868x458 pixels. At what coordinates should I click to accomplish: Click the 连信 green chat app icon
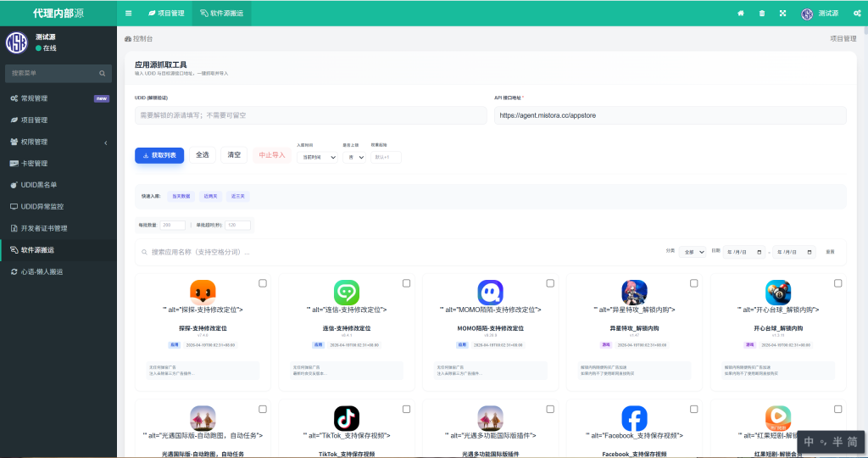pyautogui.click(x=347, y=292)
